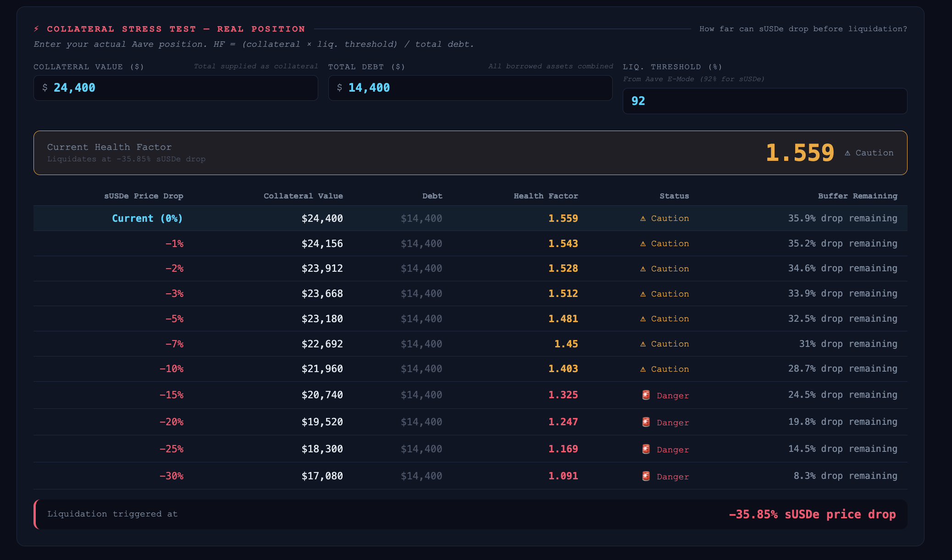The image size is (952, 560).
Task: Click the '$20,740' collateral value cell
Action: click(322, 395)
